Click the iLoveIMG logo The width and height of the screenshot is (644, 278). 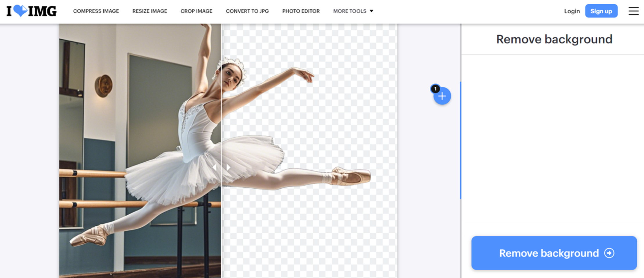pyautogui.click(x=30, y=11)
